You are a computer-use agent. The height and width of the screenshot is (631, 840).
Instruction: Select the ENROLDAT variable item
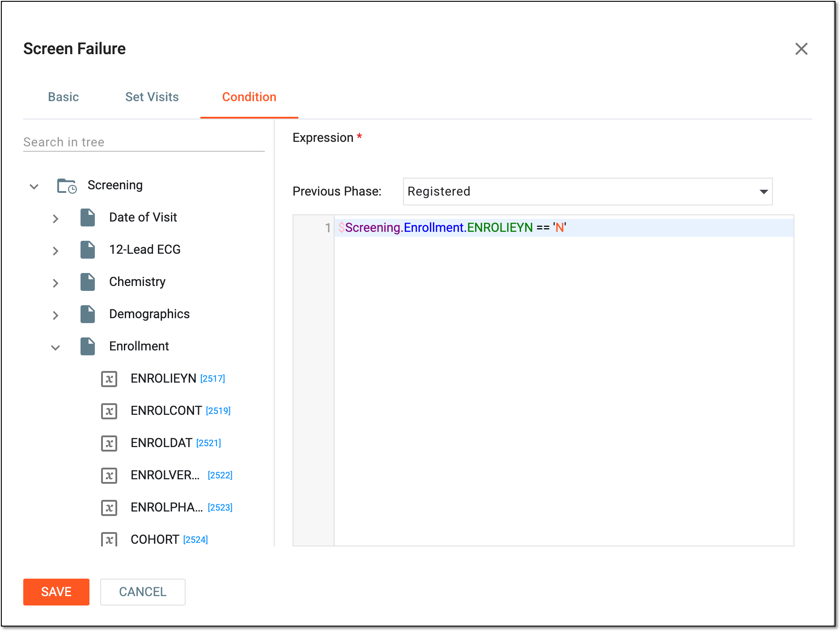[161, 443]
